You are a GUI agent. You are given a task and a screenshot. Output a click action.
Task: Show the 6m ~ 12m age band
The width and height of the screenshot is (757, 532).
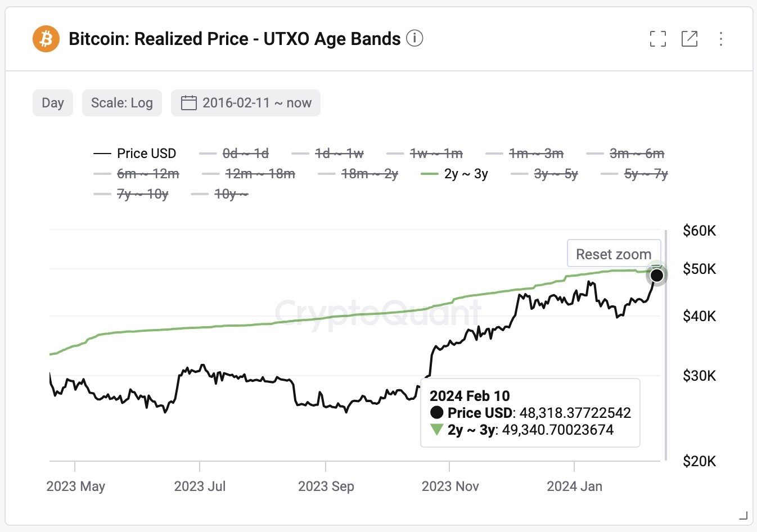[x=147, y=174]
